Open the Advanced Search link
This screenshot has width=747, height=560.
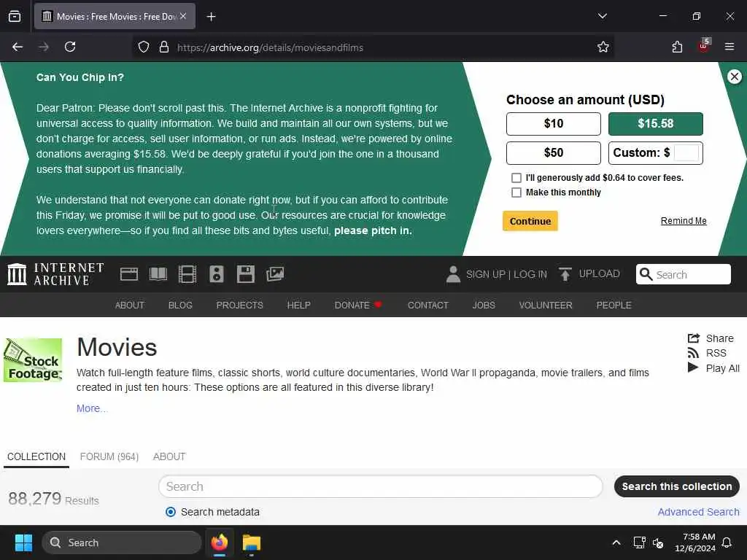[x=698, y=512]
